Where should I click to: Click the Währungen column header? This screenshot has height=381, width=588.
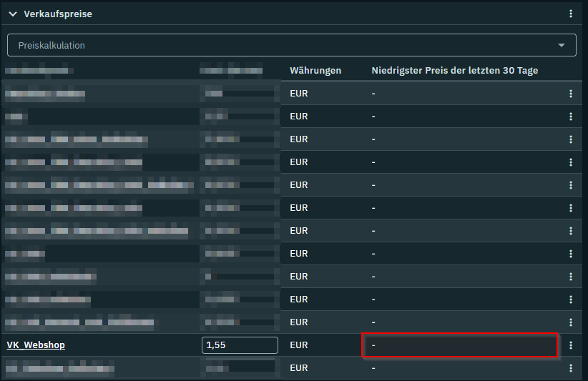coord(315,71)
